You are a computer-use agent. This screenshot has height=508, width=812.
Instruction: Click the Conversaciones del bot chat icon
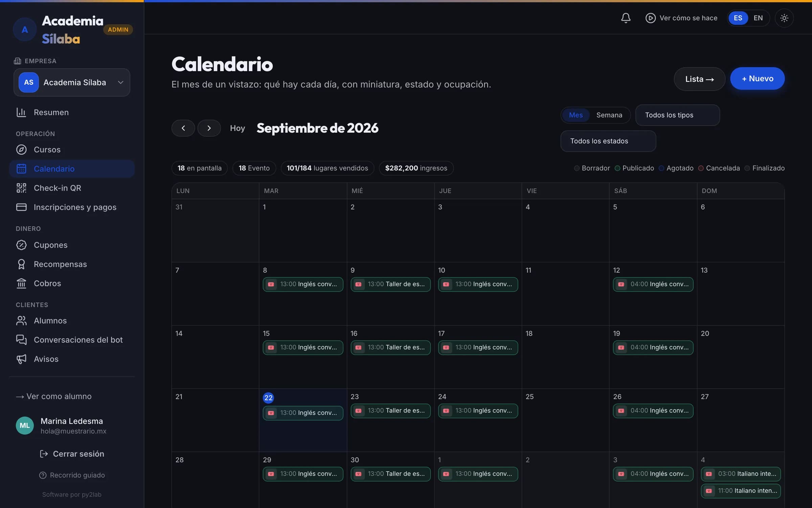[21, 340]
